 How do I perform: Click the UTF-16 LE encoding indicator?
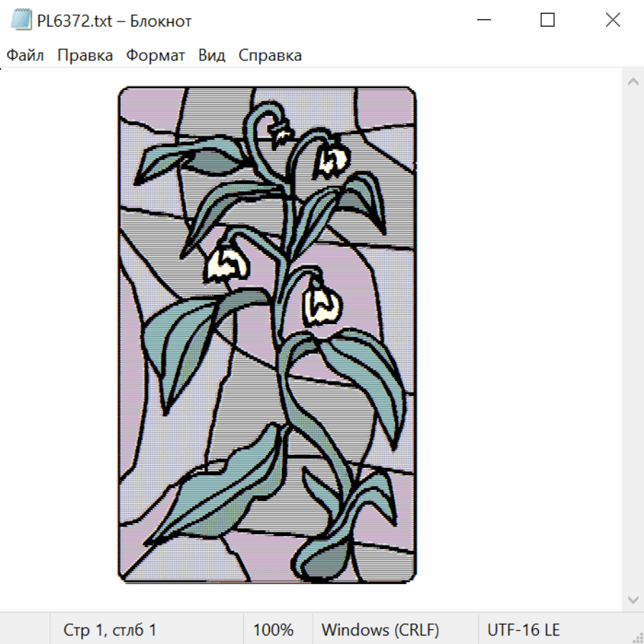tap(523, 630)
